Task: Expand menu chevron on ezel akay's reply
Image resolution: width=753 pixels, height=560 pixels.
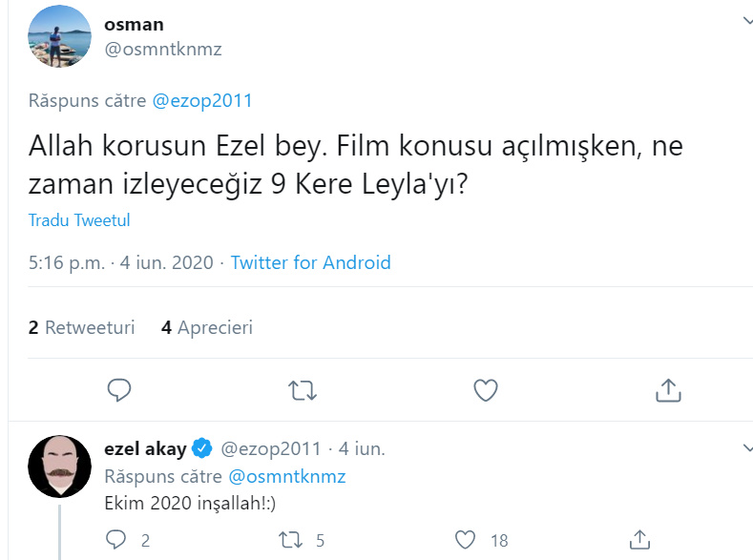Action: point(746,446)
